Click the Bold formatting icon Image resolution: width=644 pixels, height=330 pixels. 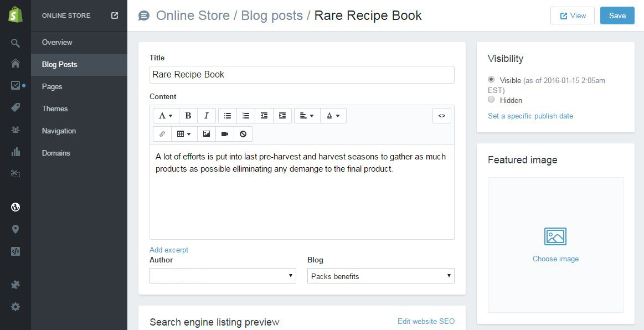(x=188, y=116)
